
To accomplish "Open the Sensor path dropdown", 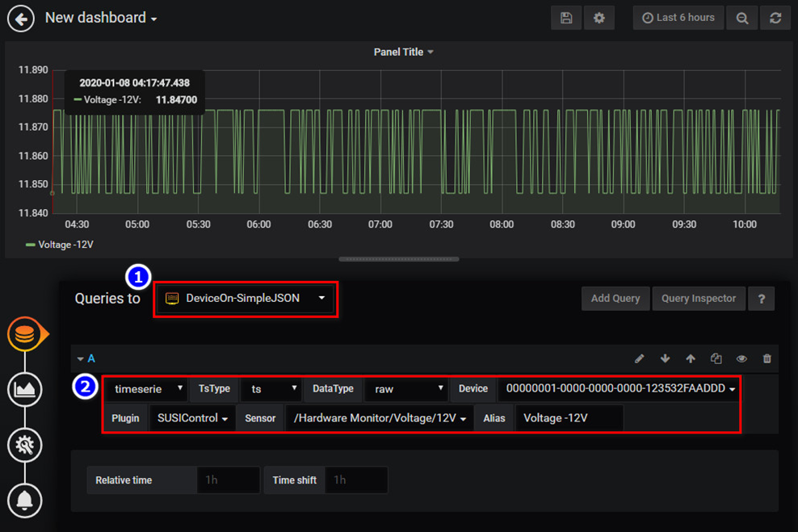I will [x=380, y=418].
